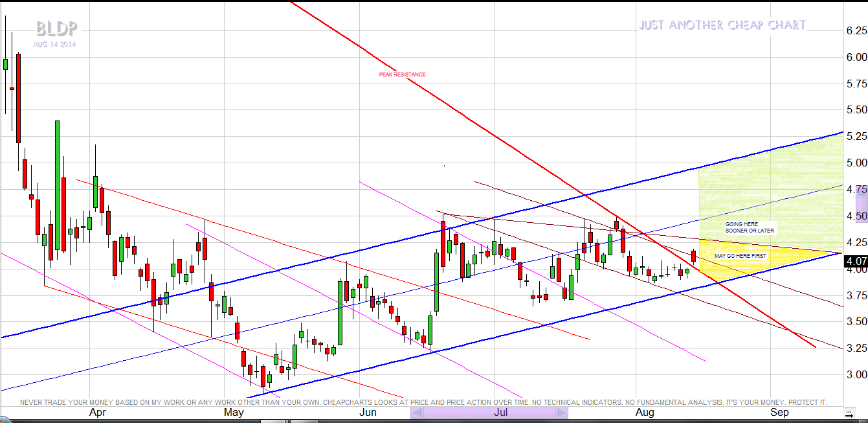Click the Jun label on time axis

coord(368,412)
